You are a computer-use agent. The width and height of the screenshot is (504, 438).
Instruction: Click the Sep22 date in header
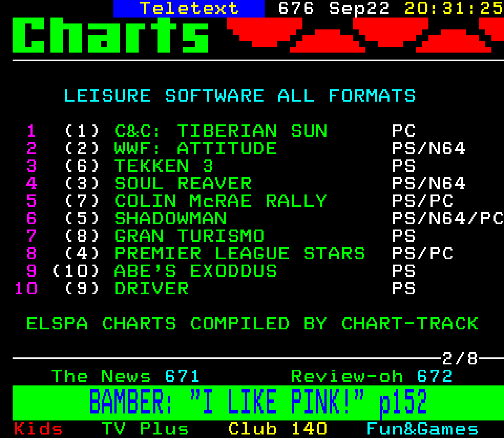click(x=359, y=8)
